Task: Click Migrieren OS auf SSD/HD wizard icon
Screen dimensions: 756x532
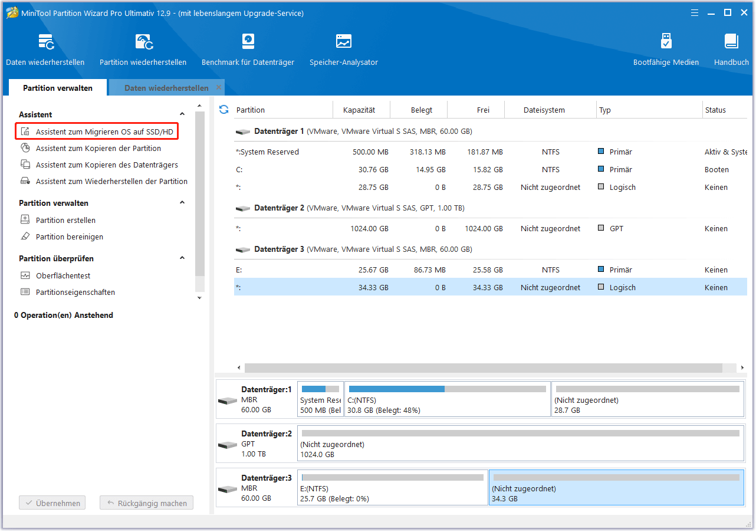Action: tap(25, 132)
